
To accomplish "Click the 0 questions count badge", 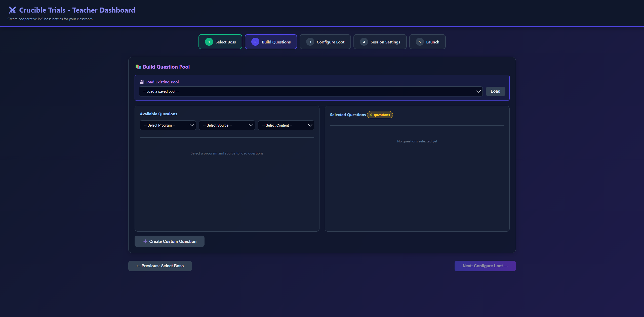I will 380,115.
